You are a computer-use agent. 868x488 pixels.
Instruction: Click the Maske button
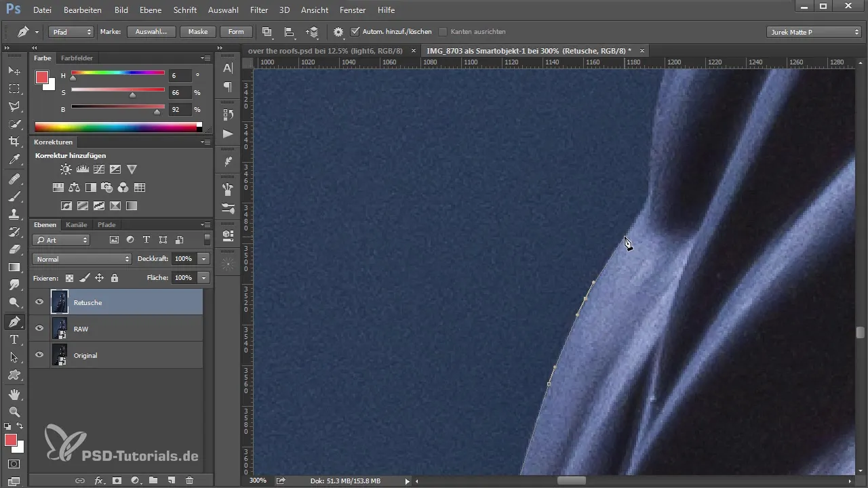(x=198, y=32)
